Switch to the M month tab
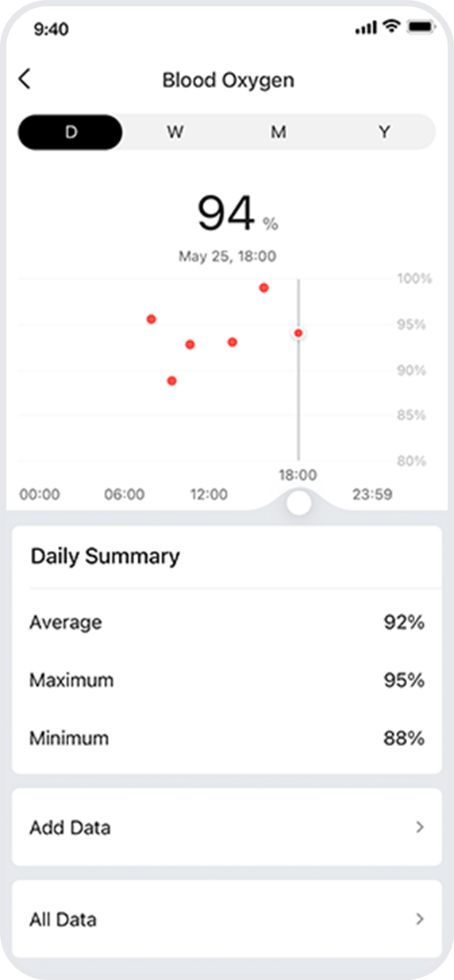This screenshot has height=980, width=454. 278,132
